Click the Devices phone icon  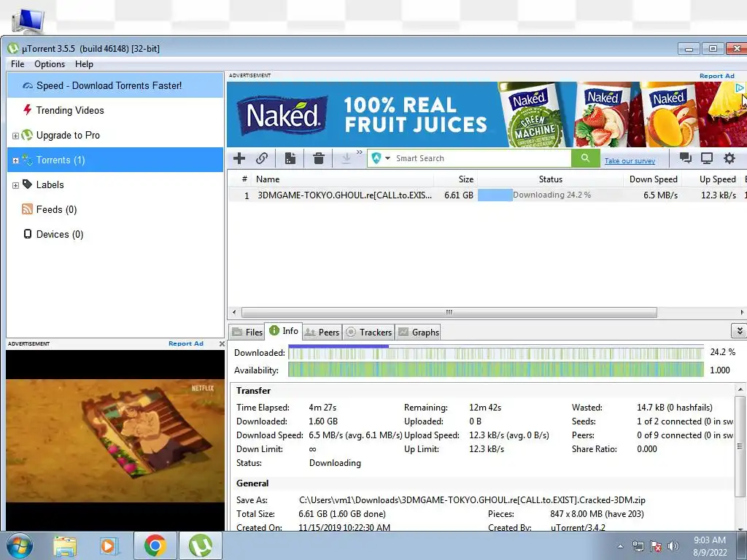(28, 234)
